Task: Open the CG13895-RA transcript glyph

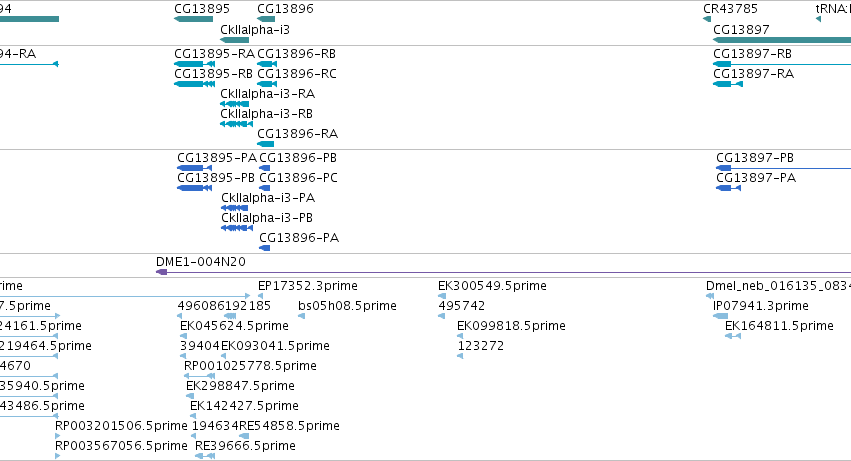Action: tap(194, 64)
